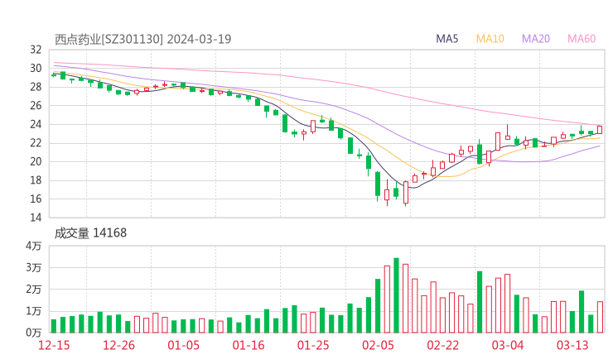Click the price axis value 24

click(36, 124)
